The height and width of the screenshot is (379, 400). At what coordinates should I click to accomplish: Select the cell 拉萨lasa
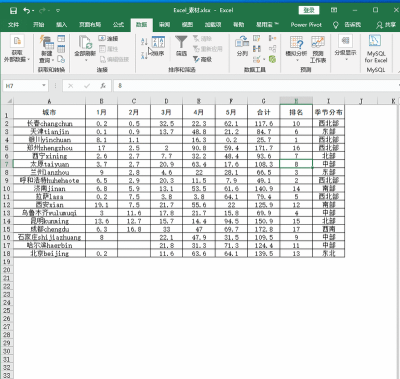tap(49, 197)
